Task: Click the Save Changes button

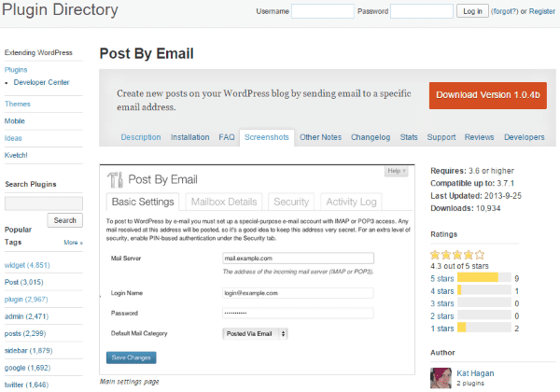Action: [x=133, y=357]
